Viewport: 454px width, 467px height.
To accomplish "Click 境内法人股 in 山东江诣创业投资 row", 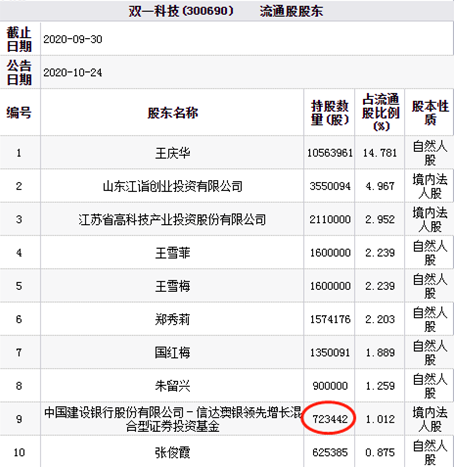I will coord(430,186).
